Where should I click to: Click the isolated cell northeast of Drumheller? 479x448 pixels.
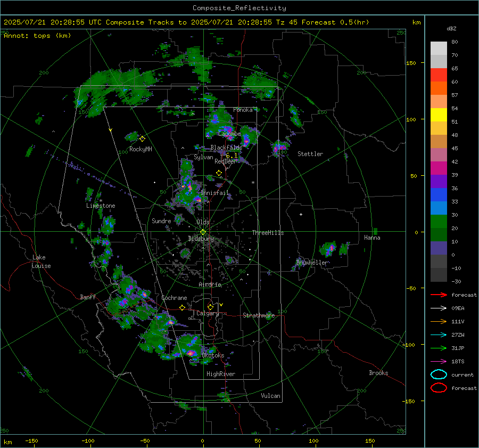tap(329, 249)
